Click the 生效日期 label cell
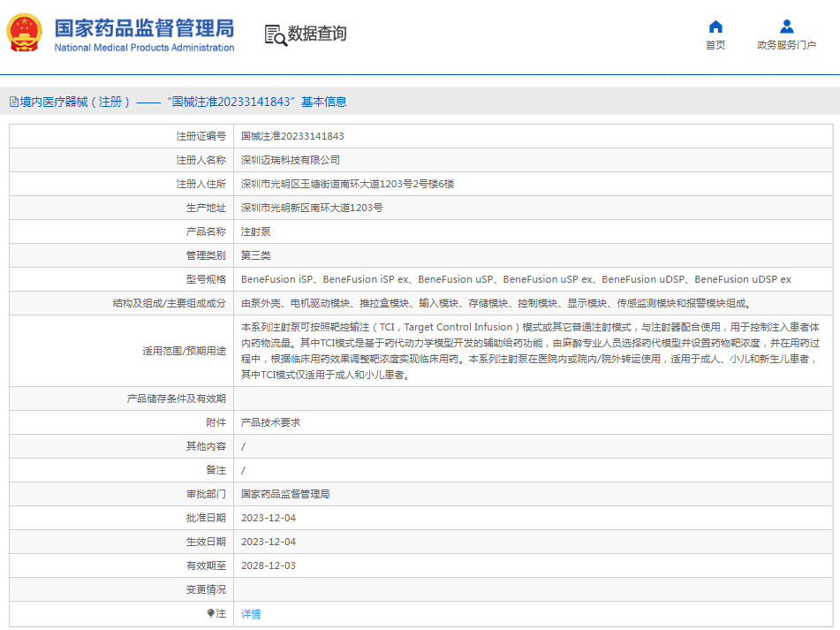Screen dimensions: 840x630 (x=122, y=542)
